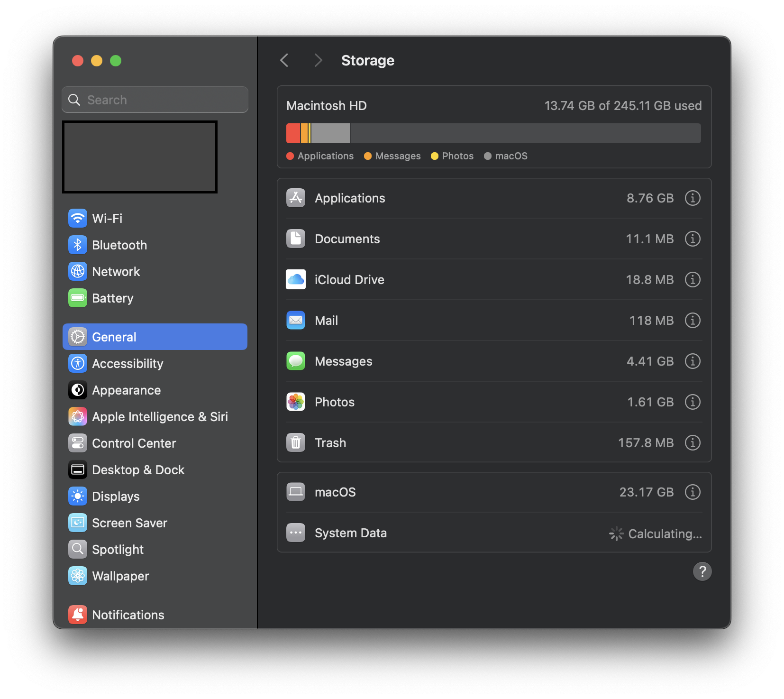The height and width of the screenshot is (699, 784).
Task: Click the 157.8 MB Trash size value
Action: [x=646, y=443]
